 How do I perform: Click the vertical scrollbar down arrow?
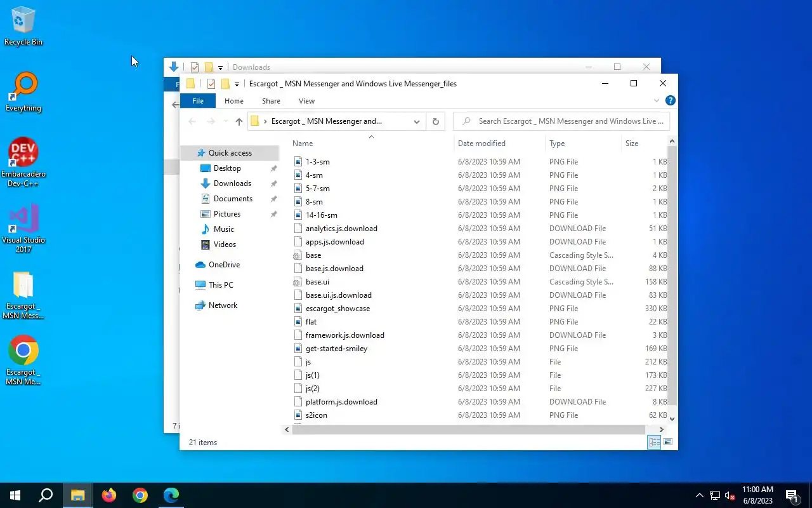point(672,418)
